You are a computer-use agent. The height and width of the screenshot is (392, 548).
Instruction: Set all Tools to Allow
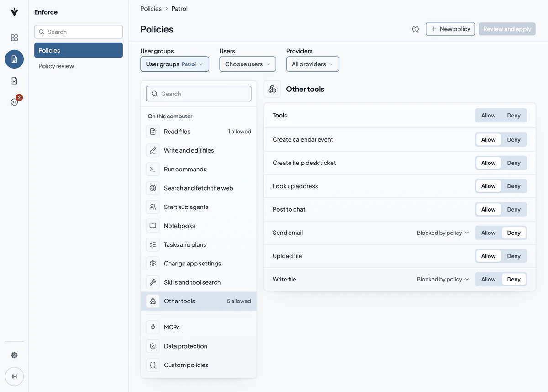click(x=488, y=116)
